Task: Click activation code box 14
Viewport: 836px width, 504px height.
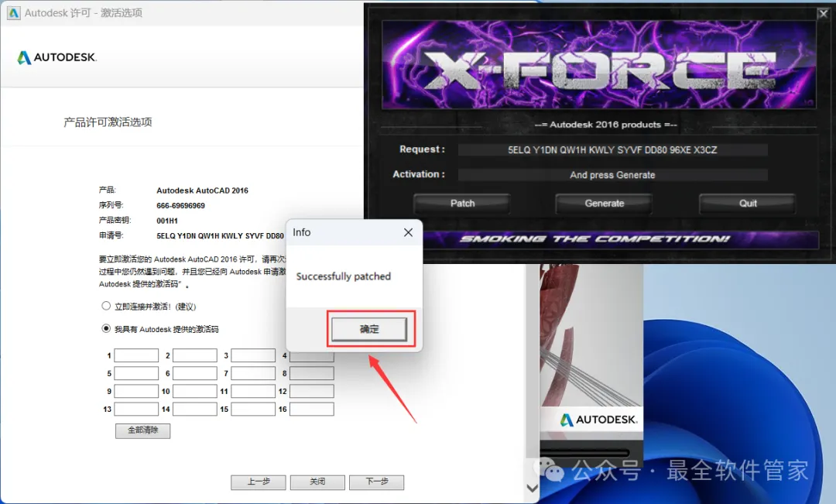Action: (195, 409)
